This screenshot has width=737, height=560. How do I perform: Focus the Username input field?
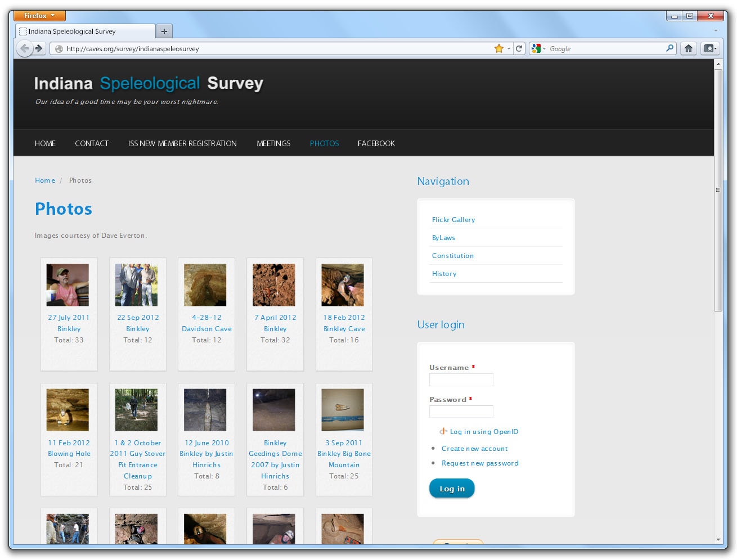[x=461, y=380]
